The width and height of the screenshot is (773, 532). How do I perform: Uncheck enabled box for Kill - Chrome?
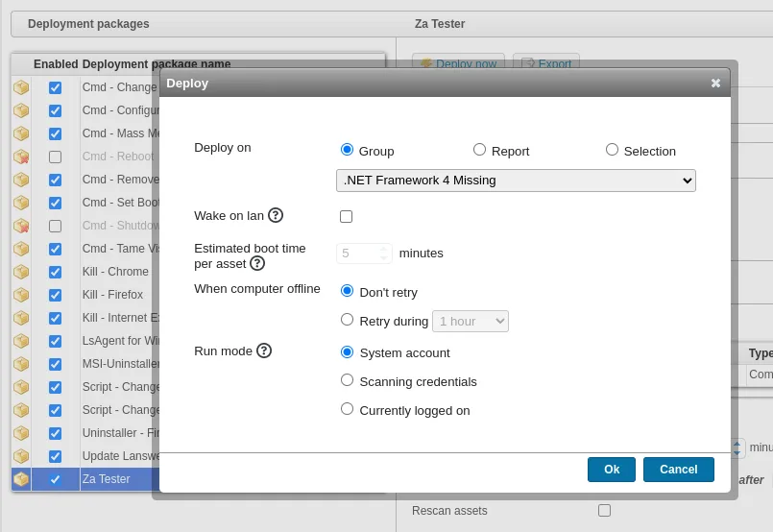click(56, 272)
